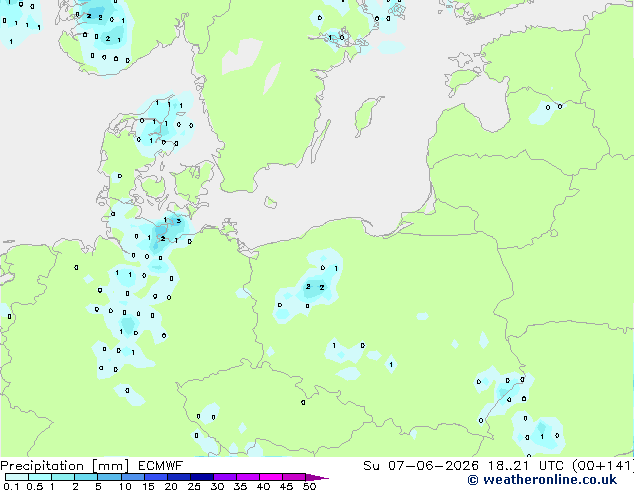Click the 20–25 mm legend swatch
The width and height of the screenshot is (634, 490).
click(178, 477)
